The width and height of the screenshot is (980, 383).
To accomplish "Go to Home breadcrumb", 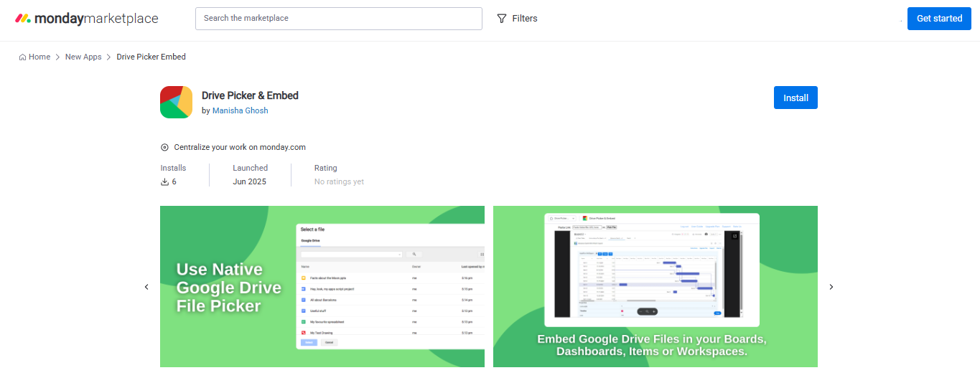I will coord(39,57).
